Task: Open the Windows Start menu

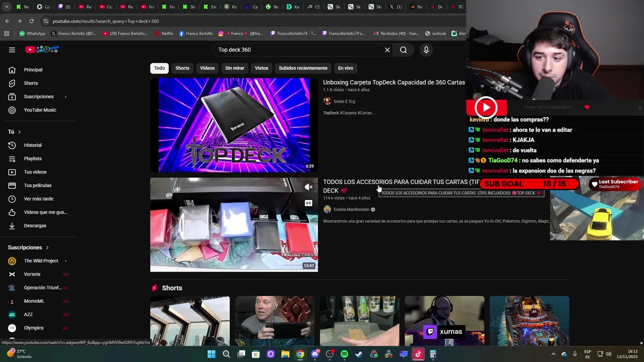Action: pyautogui.click(x=211, y=354)
